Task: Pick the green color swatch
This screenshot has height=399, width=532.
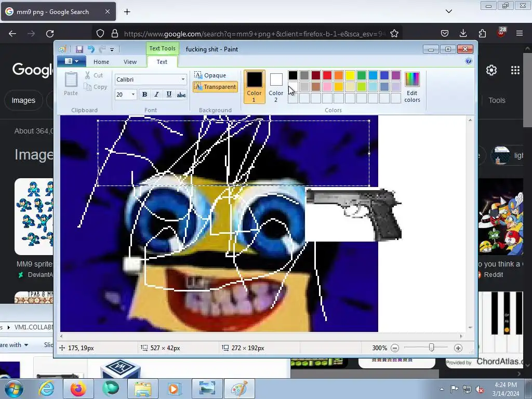Action: pyautogui.click(x=362, y=75)
